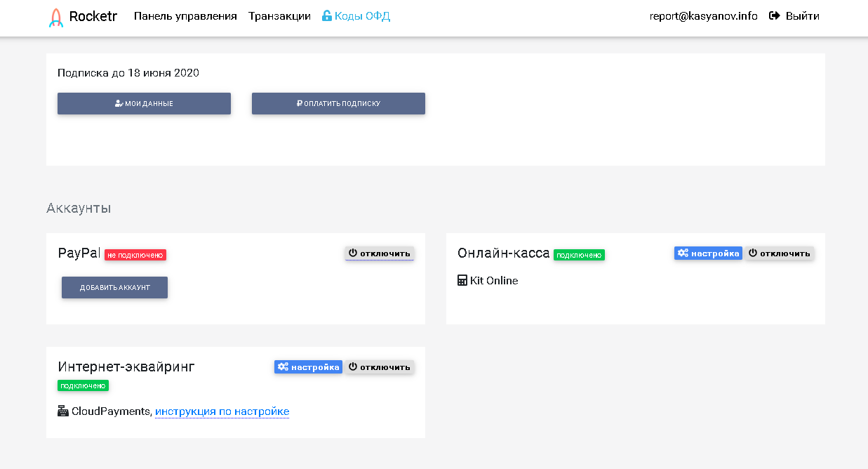Image resolution: width=868 pixels, height=469 pixels.
Task: Open настройка for Интернет-эквайринг
Action: (308, 367)
